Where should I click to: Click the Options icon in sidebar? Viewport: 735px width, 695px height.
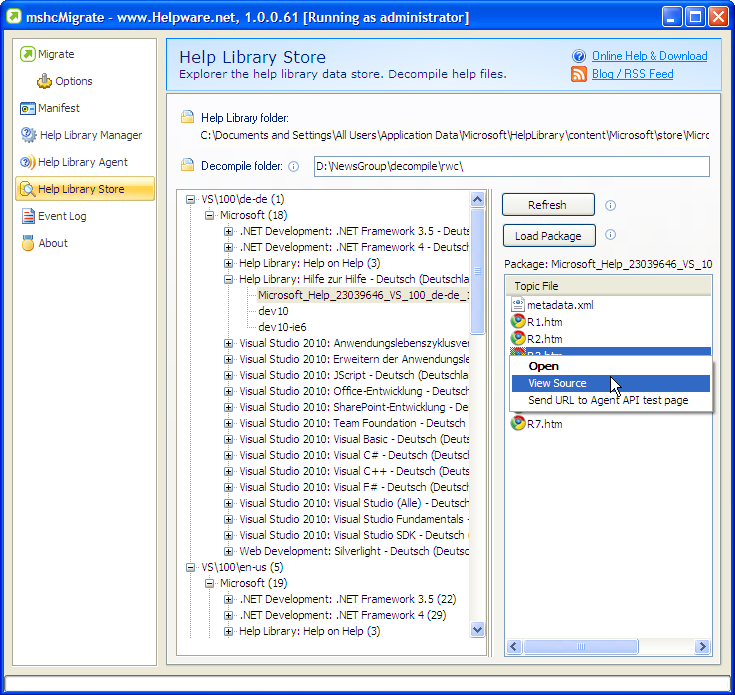[45, 81]
